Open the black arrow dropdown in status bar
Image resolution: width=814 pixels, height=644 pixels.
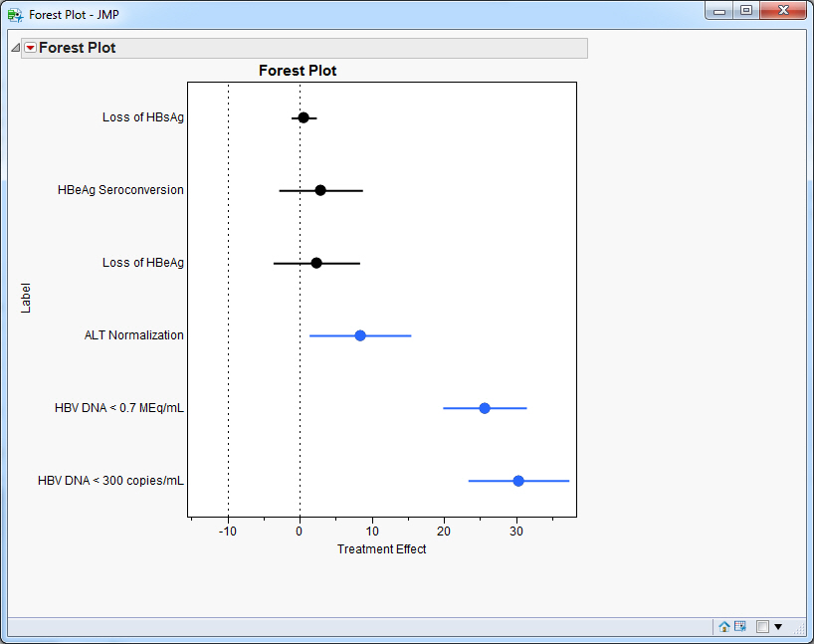[778, 627]
